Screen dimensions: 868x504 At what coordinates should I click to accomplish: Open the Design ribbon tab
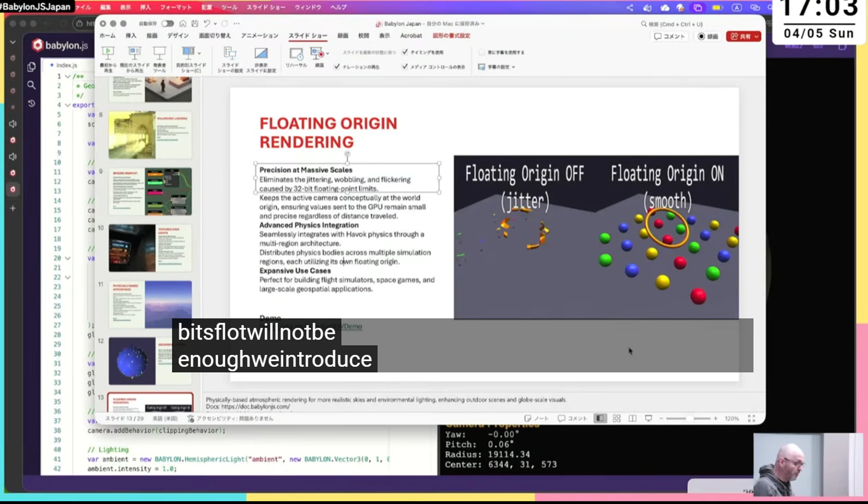178,36
